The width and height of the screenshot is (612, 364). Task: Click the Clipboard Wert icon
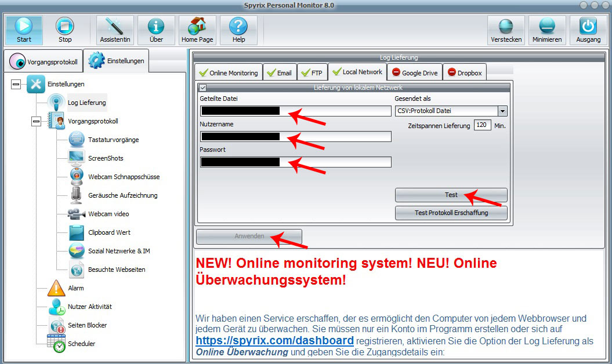click(77, 232)
